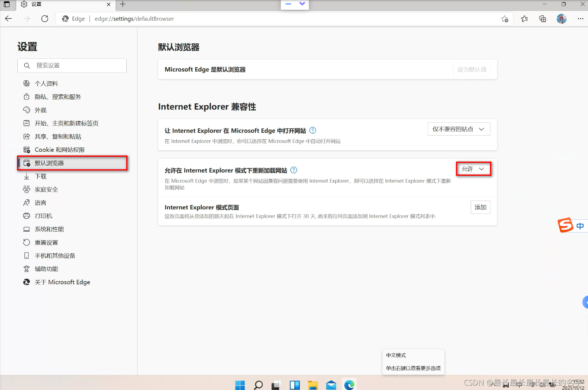Close the 设置 tab
The width and height of the screenshot is (588, 390).
(108, 4)
